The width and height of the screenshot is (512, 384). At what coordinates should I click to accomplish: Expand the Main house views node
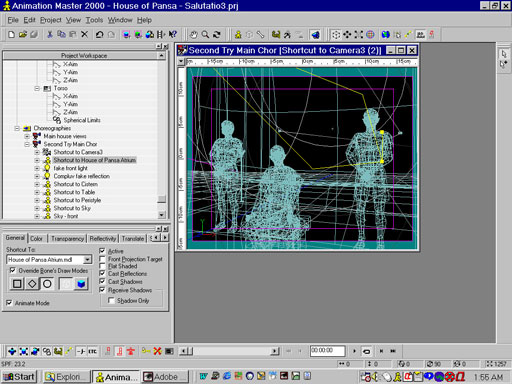(27, 136)
